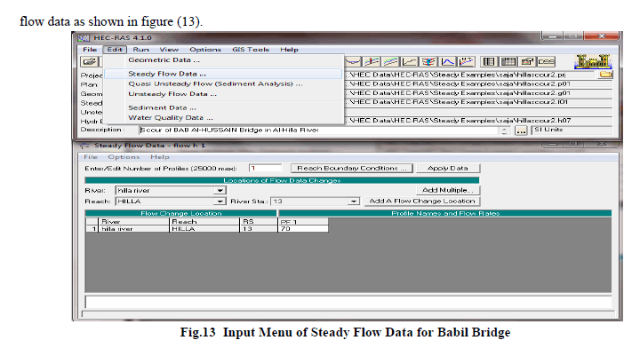The width and height of the screenshot is (640, 364).
Task: Click the yellow folder icon beside project path
Action: 606,75
